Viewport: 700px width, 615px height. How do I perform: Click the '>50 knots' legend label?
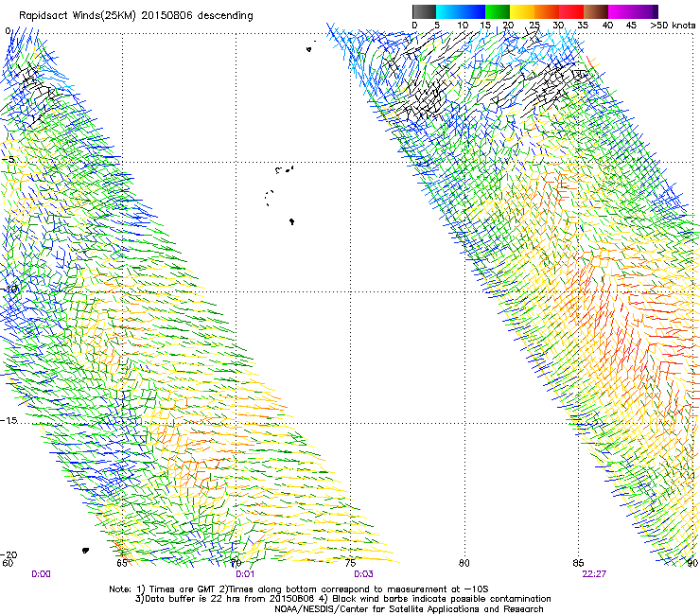click(673, 26)
